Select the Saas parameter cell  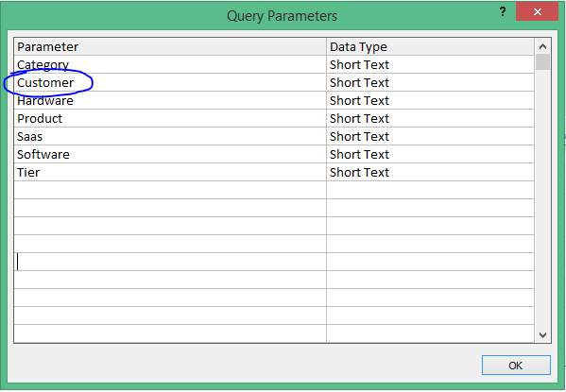pyautogui.click(x=170, y=136)
